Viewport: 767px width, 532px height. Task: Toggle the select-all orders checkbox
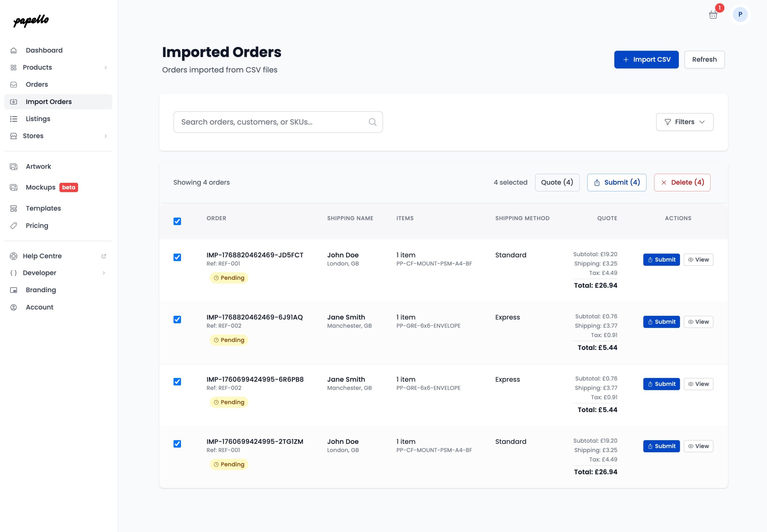177,221
